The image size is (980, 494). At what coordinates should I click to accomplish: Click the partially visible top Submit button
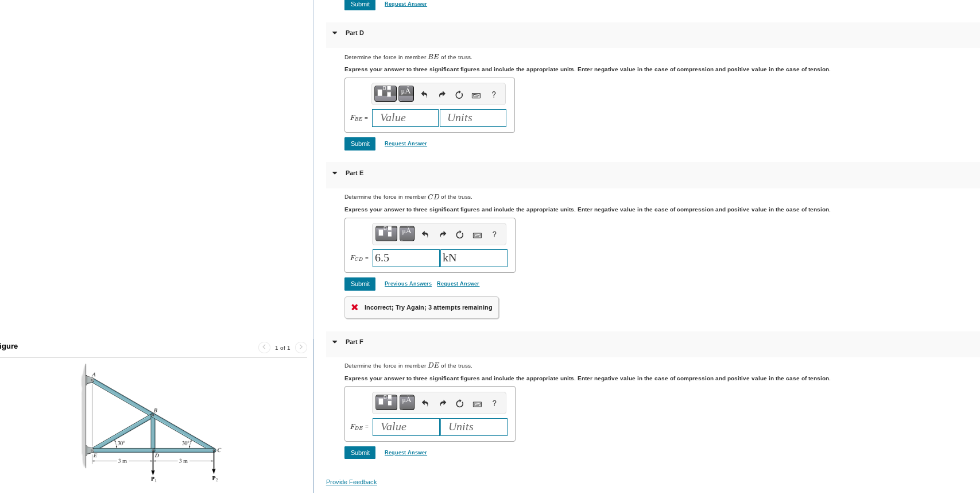[360, 5]
